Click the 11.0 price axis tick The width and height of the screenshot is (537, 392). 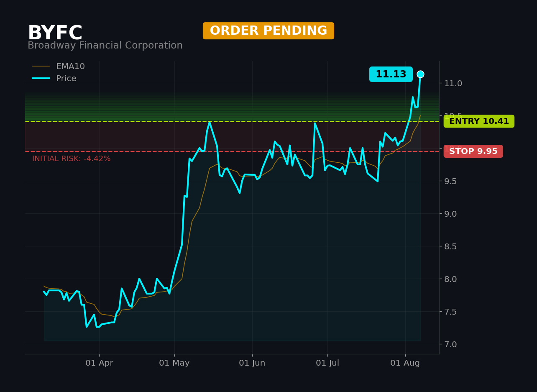click(453, 83)
